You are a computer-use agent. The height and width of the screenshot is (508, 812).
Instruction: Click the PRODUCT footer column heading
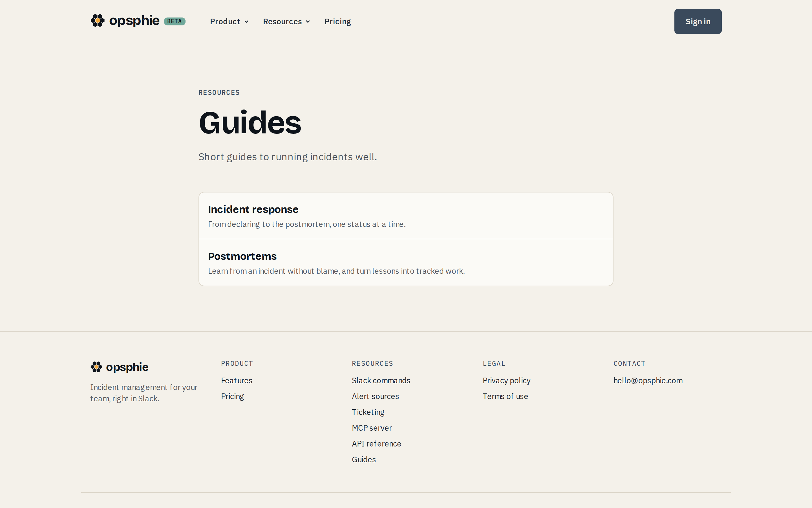pos(237,364)
